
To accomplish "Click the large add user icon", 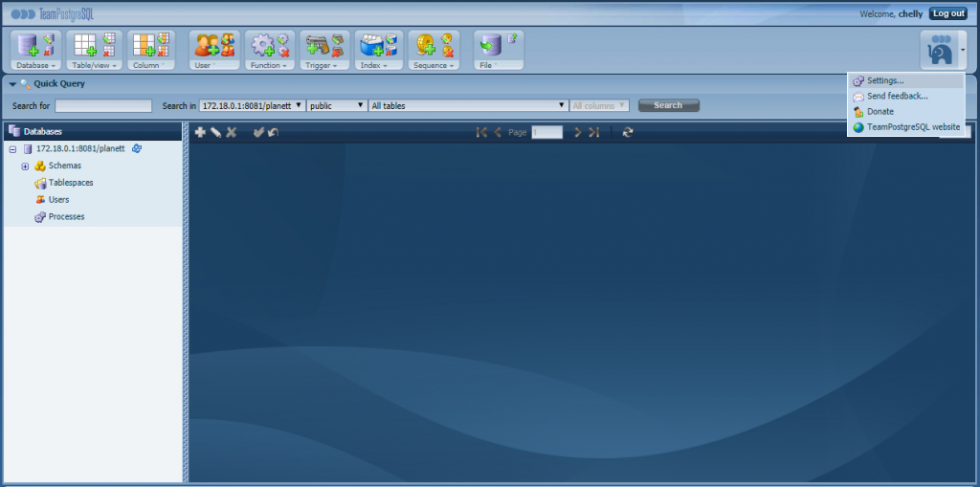I will 207,45.
